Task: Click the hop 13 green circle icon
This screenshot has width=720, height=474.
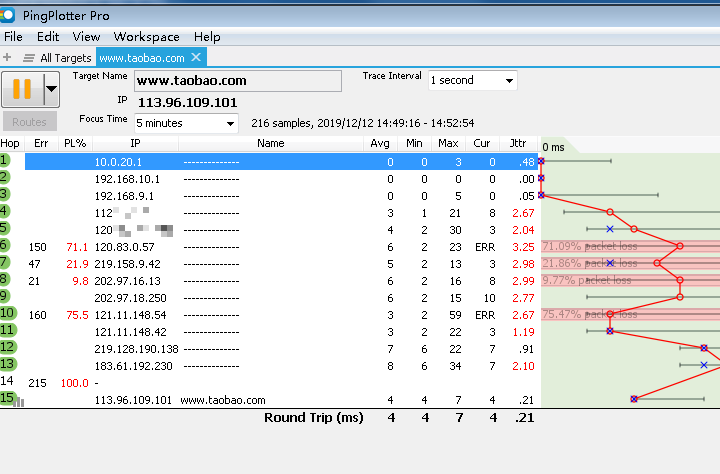Action: [8, 364]
